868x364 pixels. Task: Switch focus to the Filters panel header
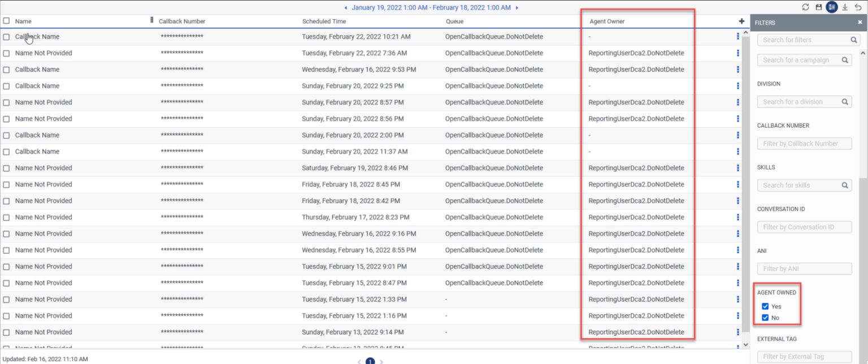click(766, 23)
